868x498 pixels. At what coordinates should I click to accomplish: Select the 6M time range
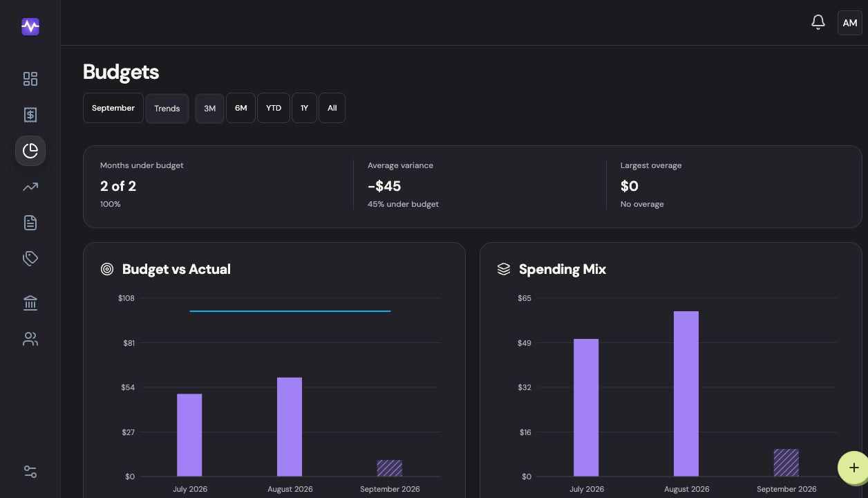pyautogui.click(x=241, y=108)
